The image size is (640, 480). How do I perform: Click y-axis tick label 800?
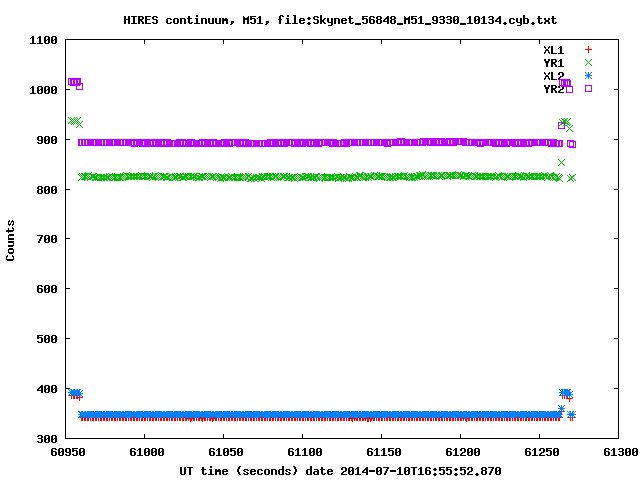[47, 190]
